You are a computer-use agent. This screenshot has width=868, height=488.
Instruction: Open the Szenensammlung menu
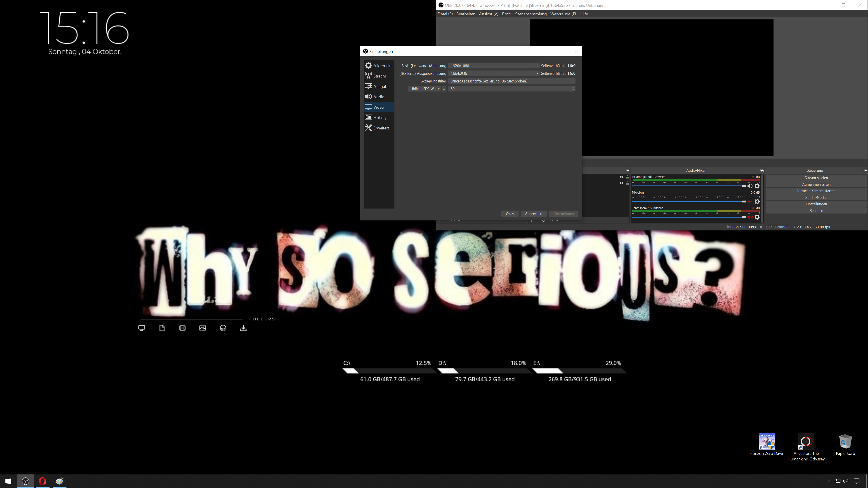530,14
